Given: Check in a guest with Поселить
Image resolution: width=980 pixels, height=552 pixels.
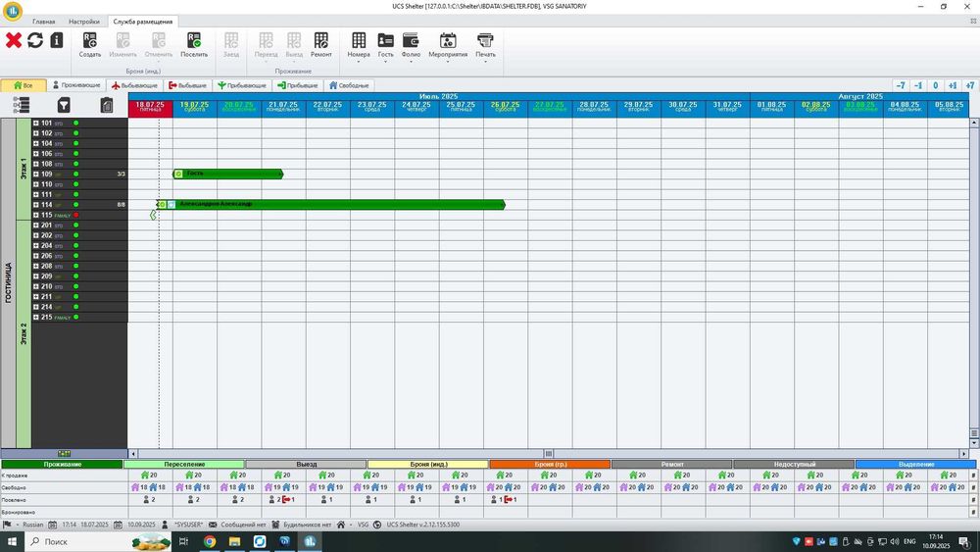Looking at the screenshot, I should point(194,45).
